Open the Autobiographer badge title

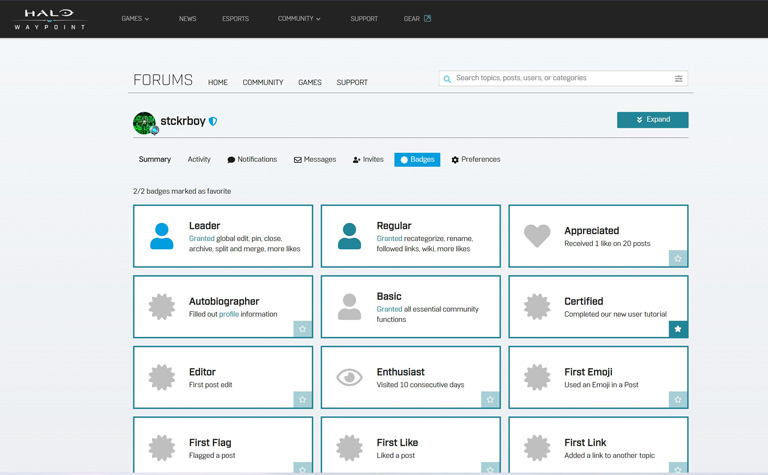[x=224, y=301]
